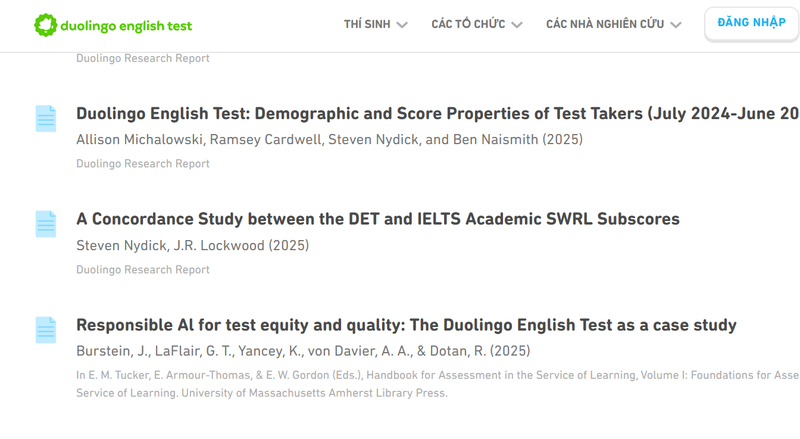This screenshot has width=800, height=439.
Task: Open A Concordance Study between DET and IELTS
Action: tap(378, 219)
